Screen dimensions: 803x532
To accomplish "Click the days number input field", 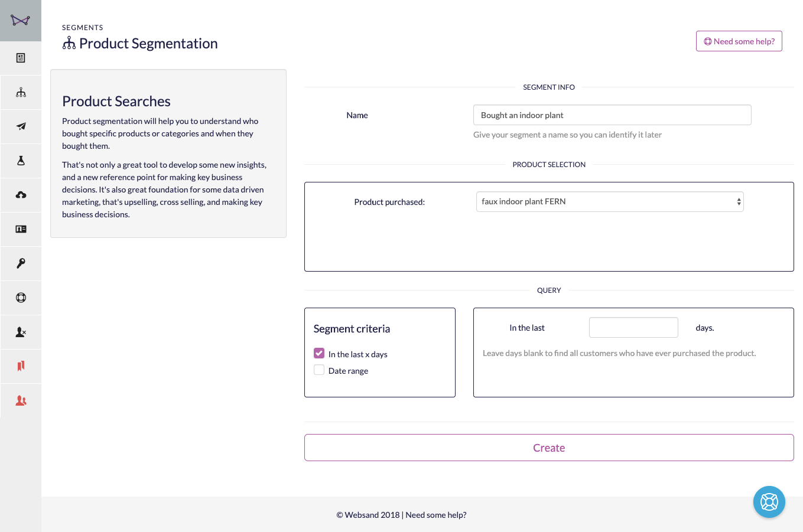I will coord(633,328).
